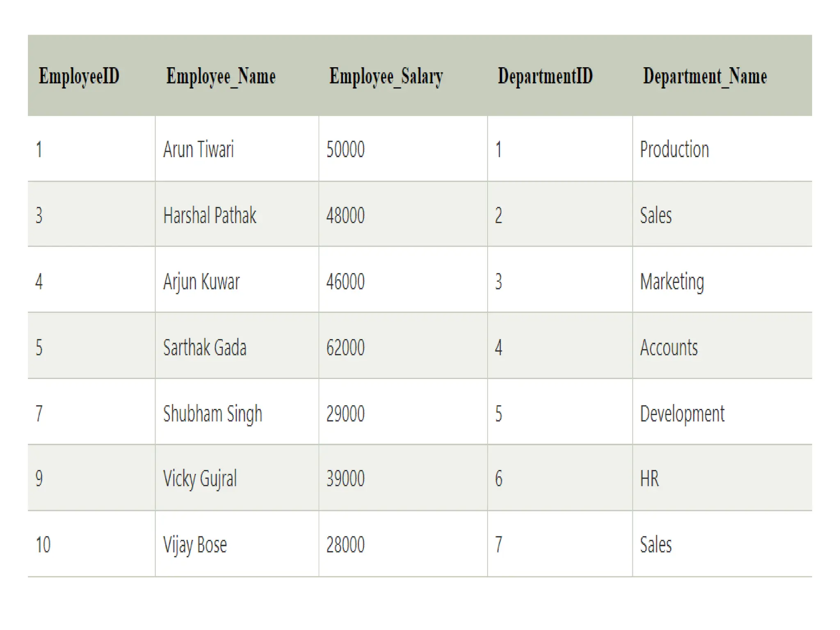Click the salary value 50000
This screenshot has height=630, width=840.
(x=345, y=149)
